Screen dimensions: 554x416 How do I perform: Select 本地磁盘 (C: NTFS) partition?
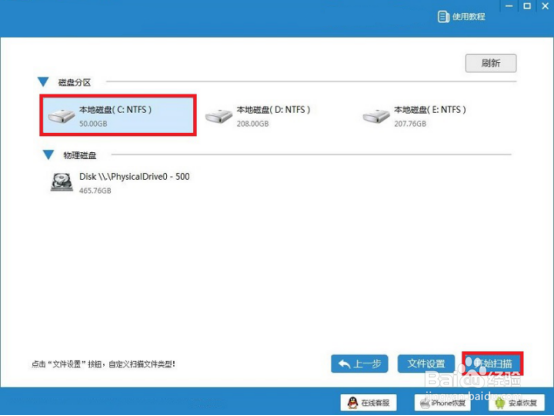point(118,115)
